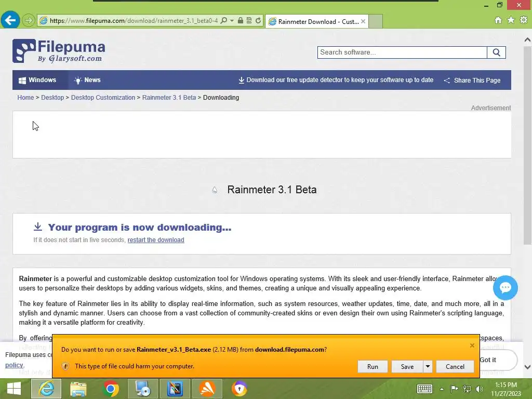Open Desktop Customization breadcrumb link
Screen dimensions: 532x399
[x=103, y=98]
